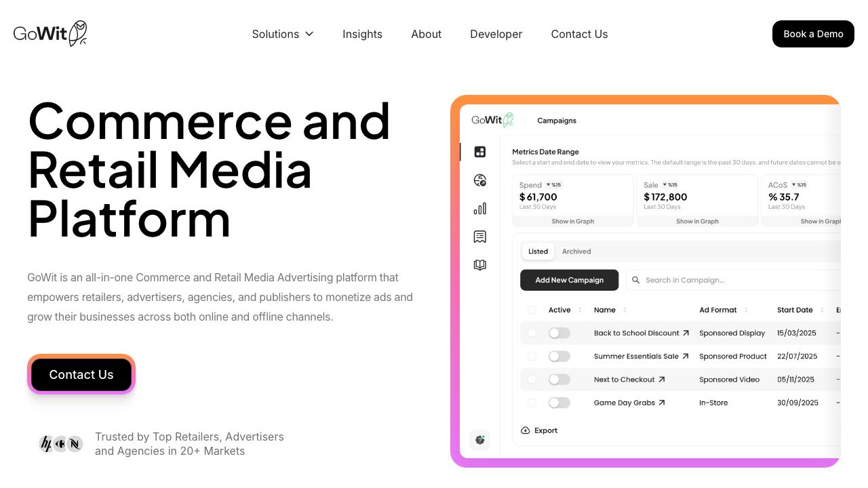Toggle Active switch for Back to School Discount

pos(559,333)
